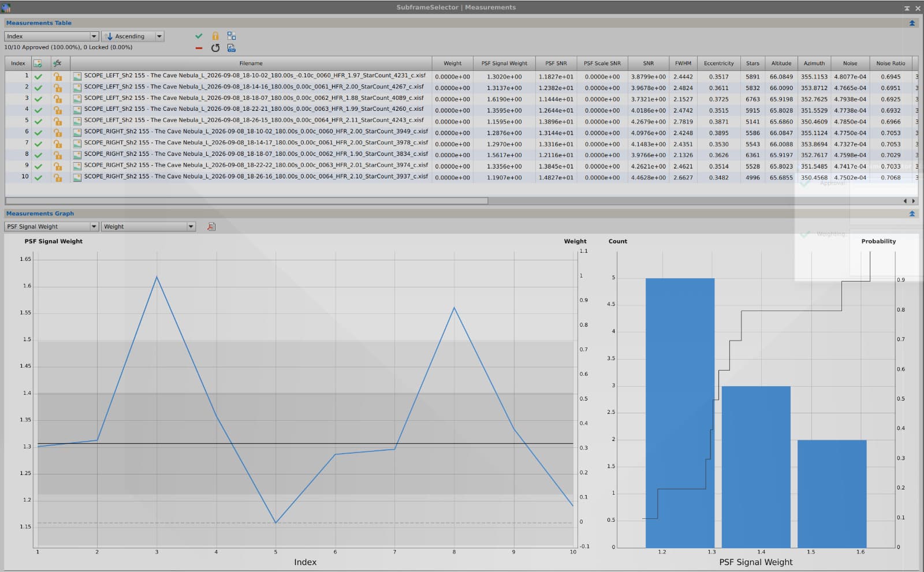Click the image file icon in row 1

77,76
